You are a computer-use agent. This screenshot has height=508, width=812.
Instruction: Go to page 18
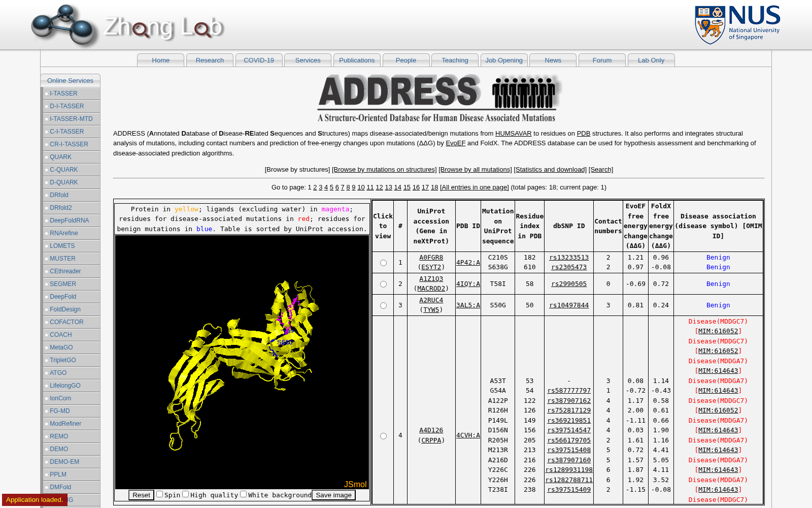click(434, 187)
